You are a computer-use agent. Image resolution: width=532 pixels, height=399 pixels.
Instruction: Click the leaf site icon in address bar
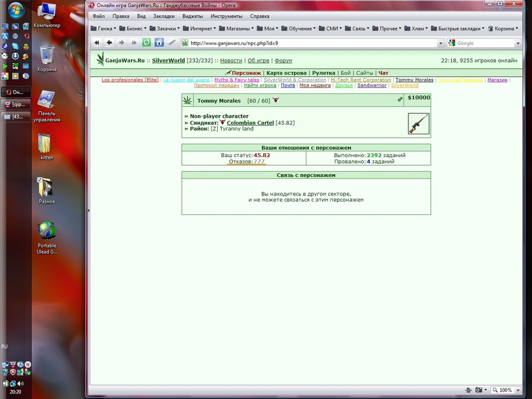tap(185, 43)
